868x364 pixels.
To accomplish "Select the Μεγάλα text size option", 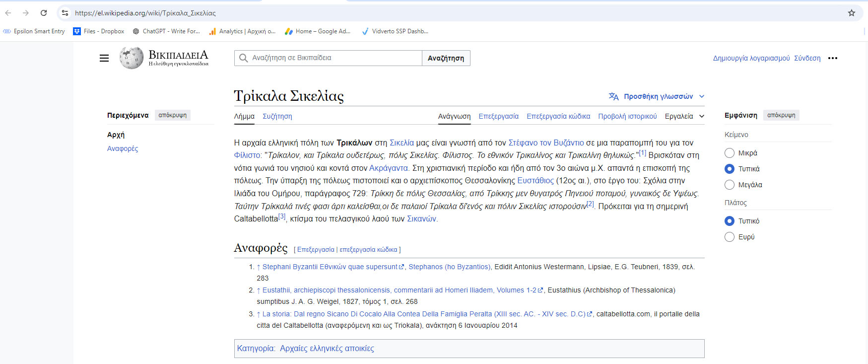I will [730, 185].
